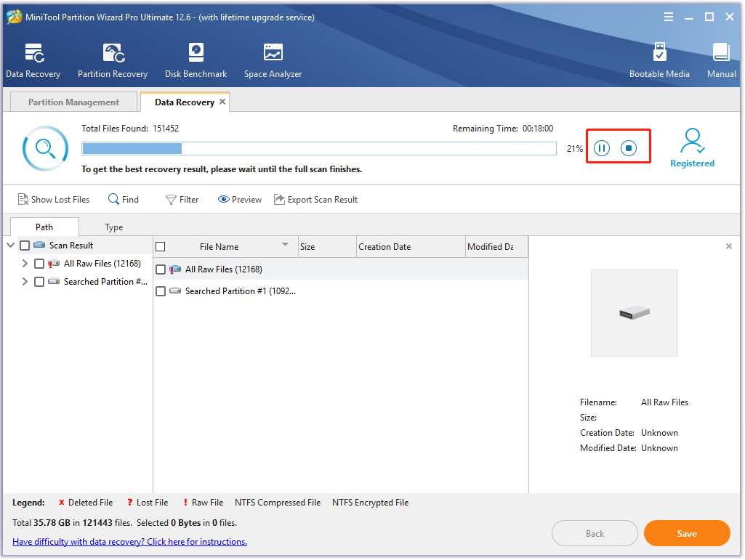Check All Raw Files in the tree

(x=39, y=264)
